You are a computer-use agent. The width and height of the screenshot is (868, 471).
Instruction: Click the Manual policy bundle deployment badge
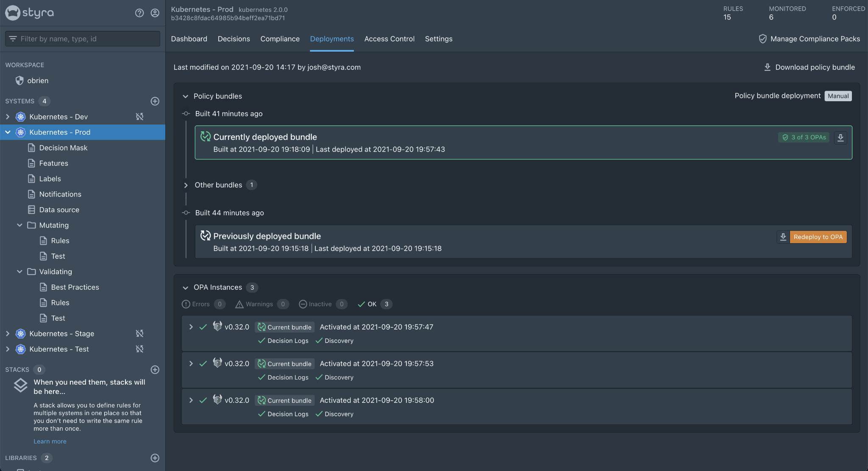click(x=838, y=96)
